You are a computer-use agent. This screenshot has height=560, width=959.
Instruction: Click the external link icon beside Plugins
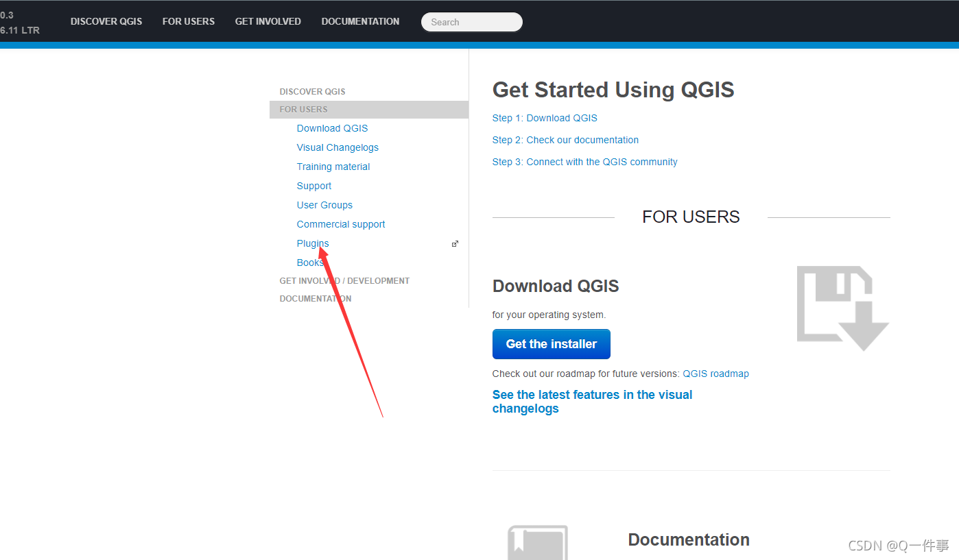click(455, 243)
